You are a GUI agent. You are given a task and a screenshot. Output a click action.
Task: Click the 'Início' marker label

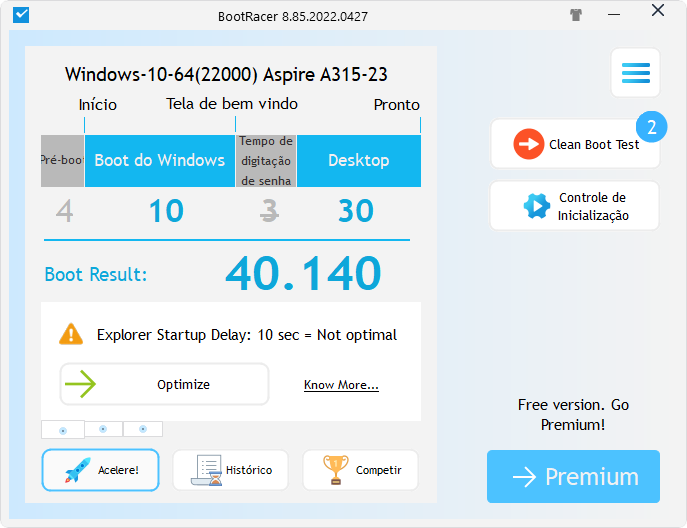[x=98, y=105]
